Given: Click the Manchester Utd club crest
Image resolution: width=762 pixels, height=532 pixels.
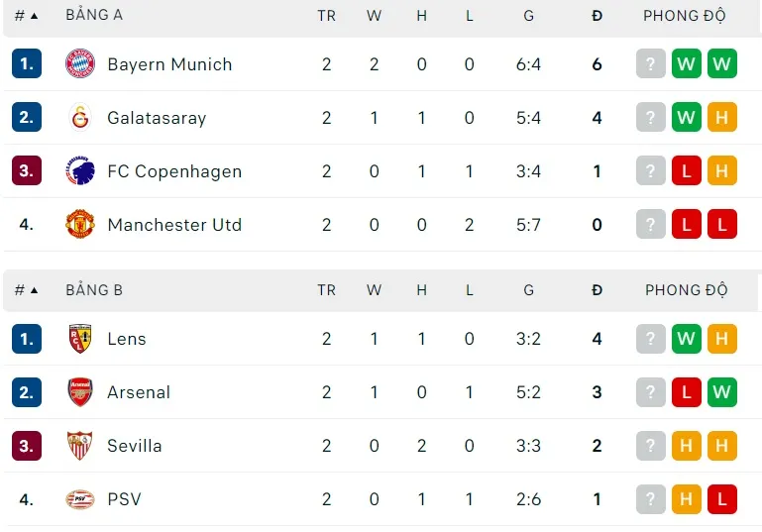Looking at the screenshot, I should [x=79, y=225].
